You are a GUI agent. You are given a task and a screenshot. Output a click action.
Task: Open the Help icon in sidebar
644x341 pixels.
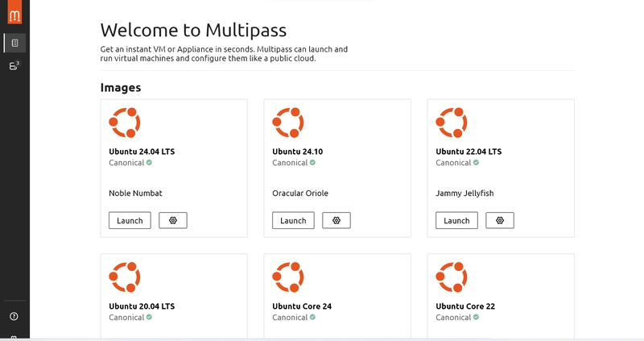coord(14,316)
